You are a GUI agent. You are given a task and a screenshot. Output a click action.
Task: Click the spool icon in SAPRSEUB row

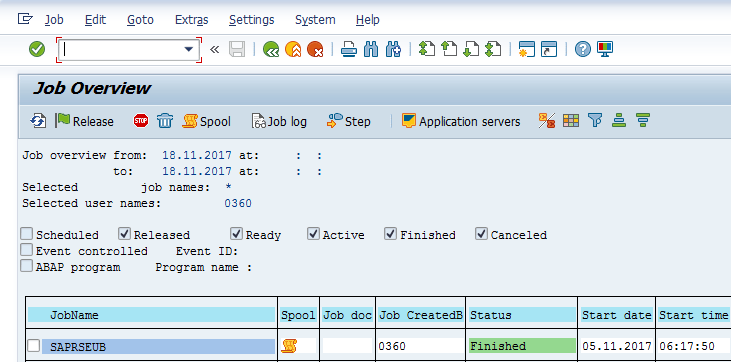(x=289, y=346)
